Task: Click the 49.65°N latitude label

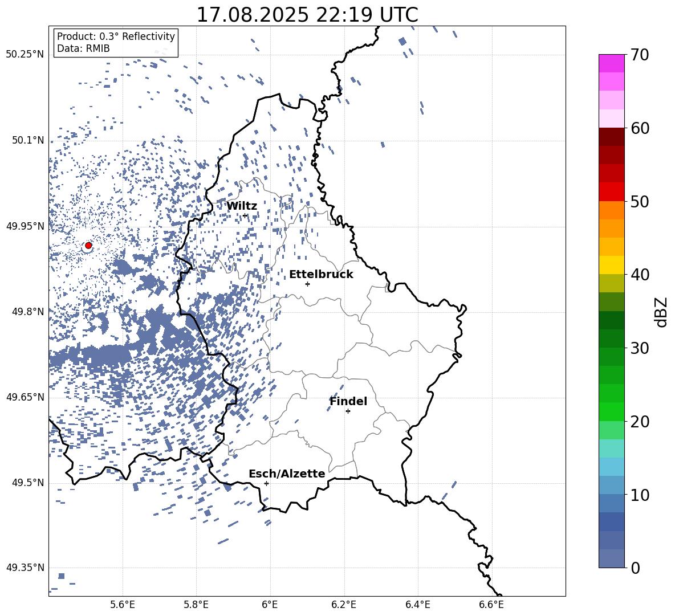Action: [x=25, y=397]
